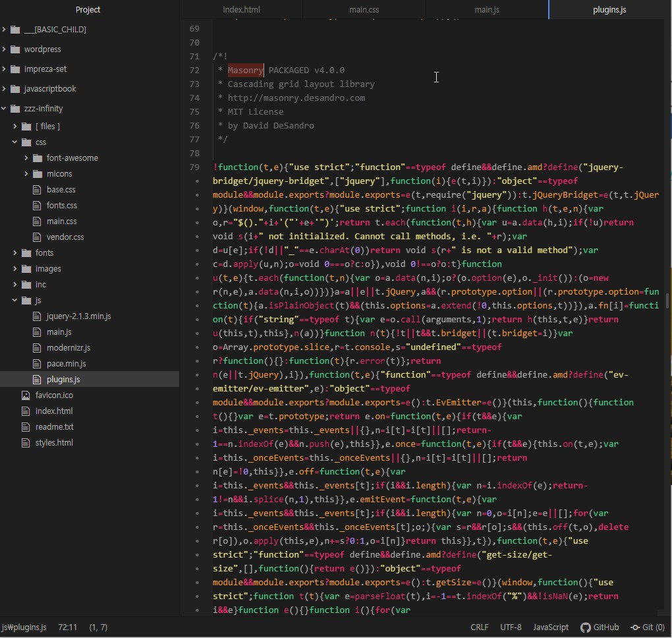Image resolution: width=672 pixels, height=638 pixels.
Task: Collapse the css folder chevron
Action: pos(15,142)
